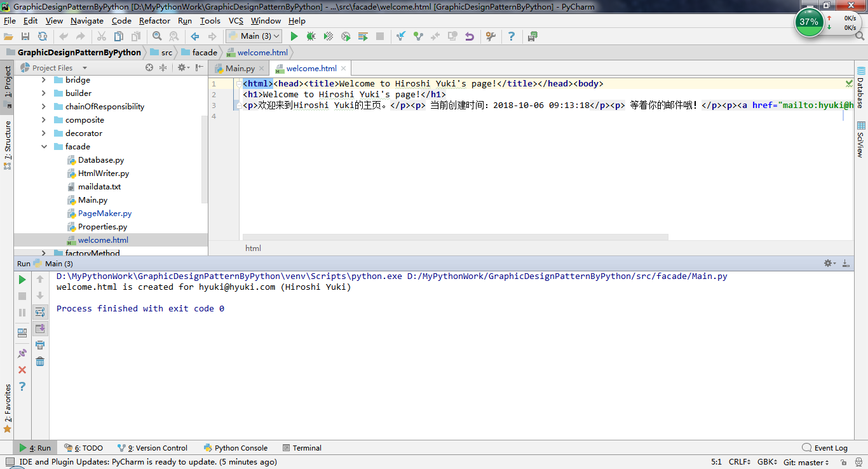The image size is (868, 469).
Task: Click the Profile run icon
Action: coord(346,36)
